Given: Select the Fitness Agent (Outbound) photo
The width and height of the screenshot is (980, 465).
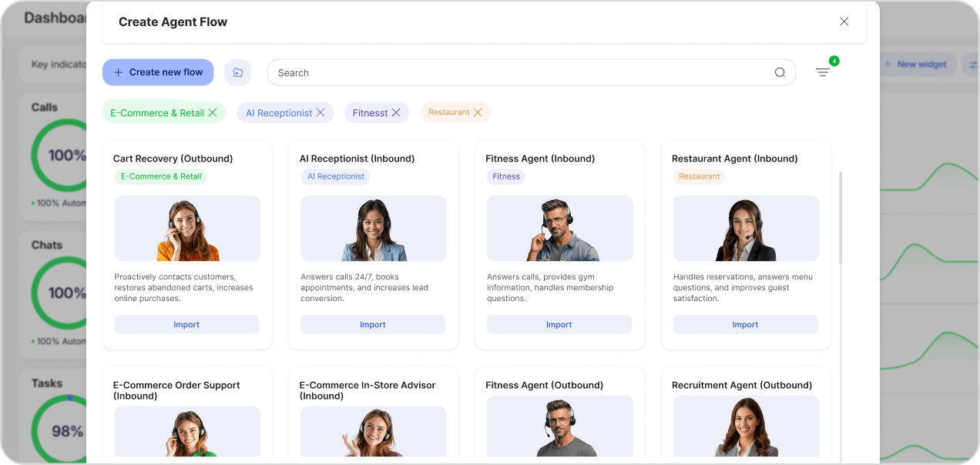Looking at the screenshot, I should (x=560, y=427).
